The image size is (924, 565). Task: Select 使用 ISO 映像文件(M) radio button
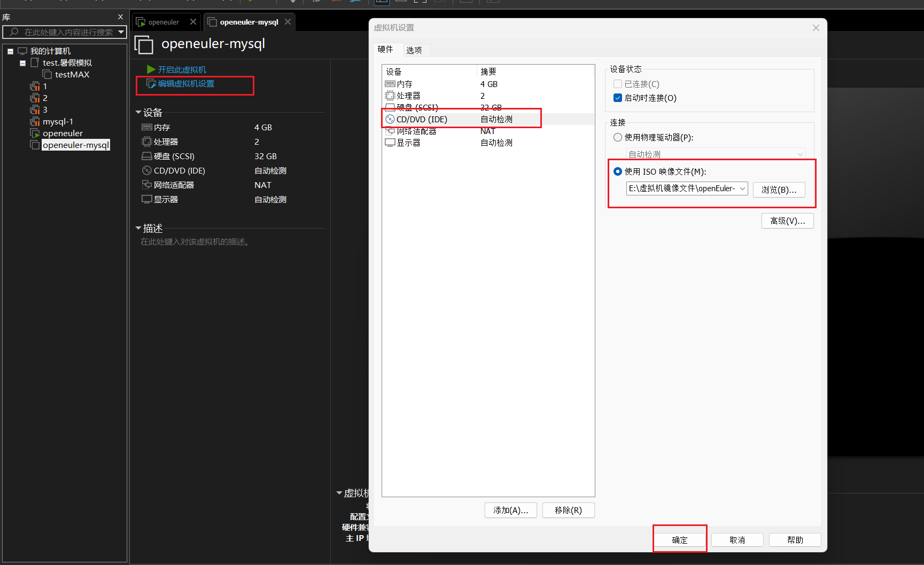pyautogui.click(x=618, y=171)
